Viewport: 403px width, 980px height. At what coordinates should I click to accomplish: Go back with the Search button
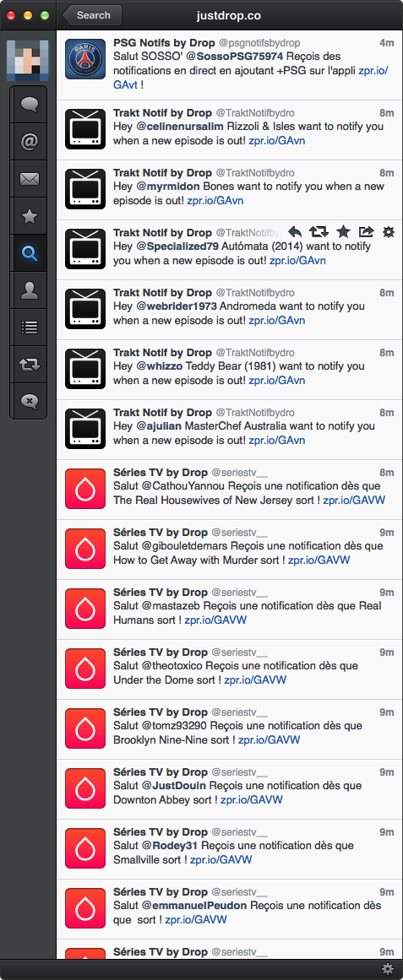[91, 15]
